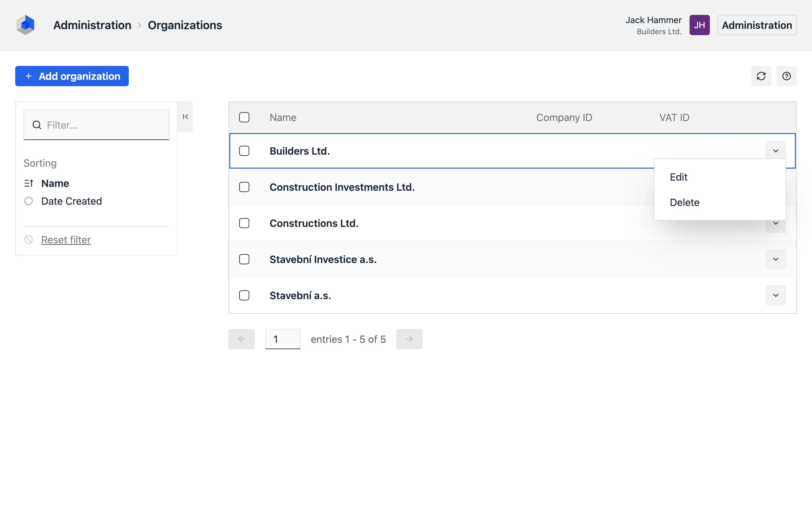The image size is (812, 507).
Task: Select Date Created sorting radio
Action: [x=29, y=201]
